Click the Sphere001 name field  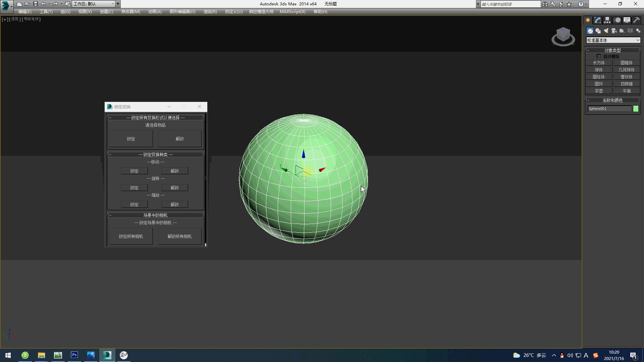coord(609,109)
